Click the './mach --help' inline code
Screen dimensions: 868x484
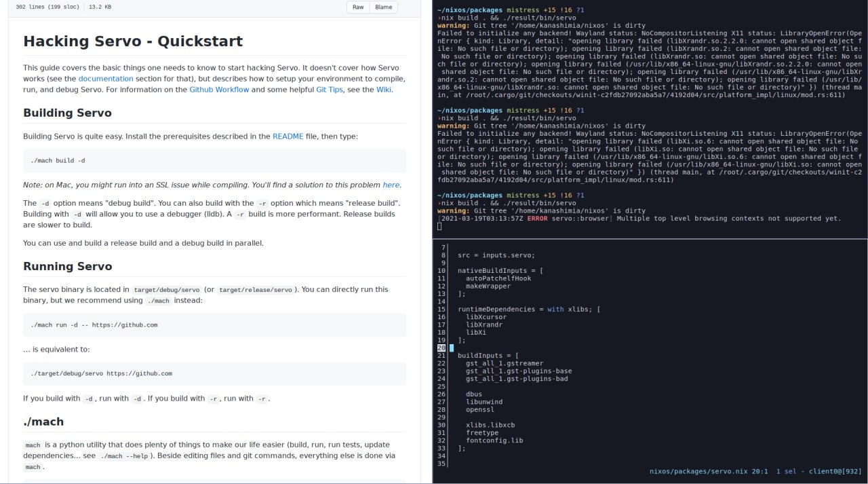[x=124, y=456]
